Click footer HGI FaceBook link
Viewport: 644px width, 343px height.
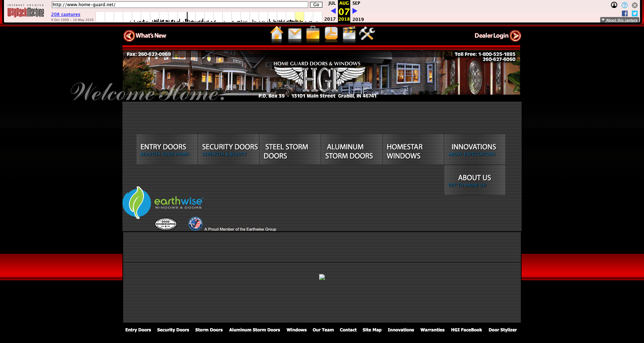[x=467, y=330]
